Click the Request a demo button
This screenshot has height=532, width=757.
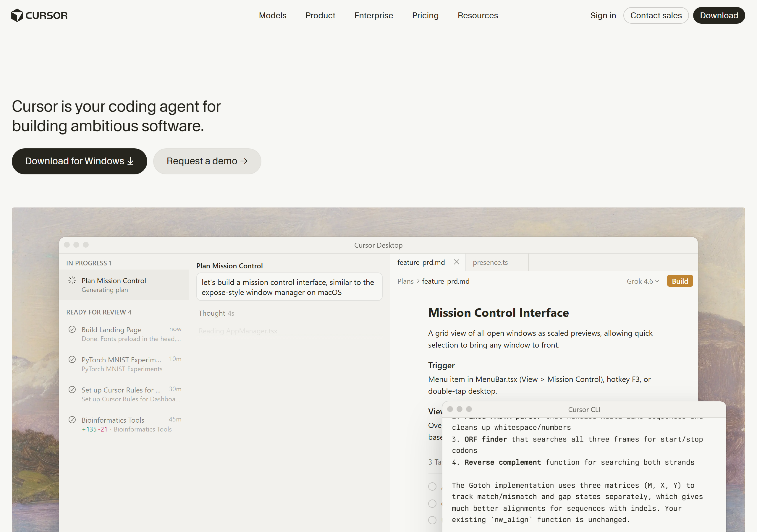[207, 161]
